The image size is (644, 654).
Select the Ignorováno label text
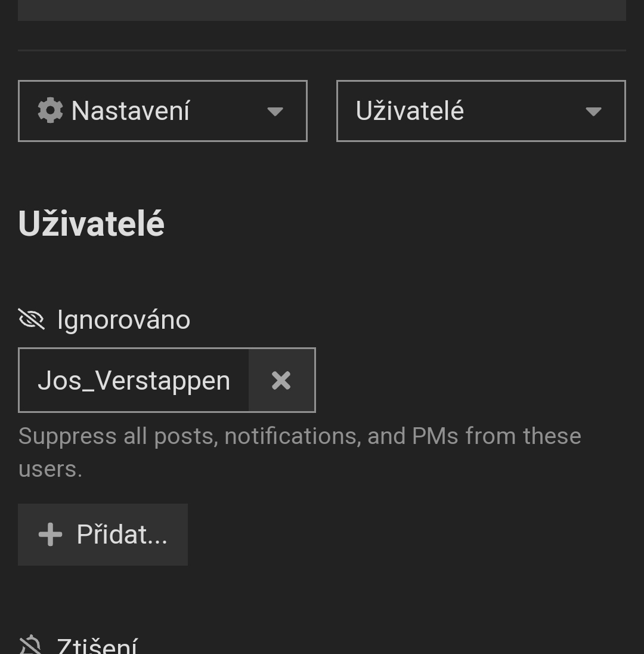pyautogui.click(x=124, y=320)
